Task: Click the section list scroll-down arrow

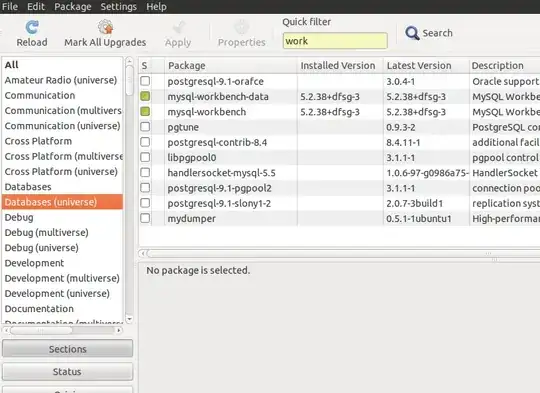Action: (x=129, y=319)
